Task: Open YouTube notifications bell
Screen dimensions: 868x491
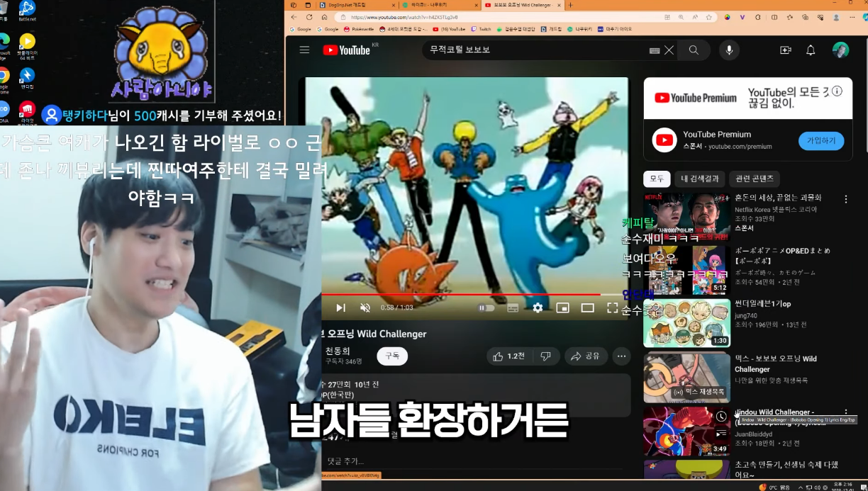Action: (x=811, y=50)
